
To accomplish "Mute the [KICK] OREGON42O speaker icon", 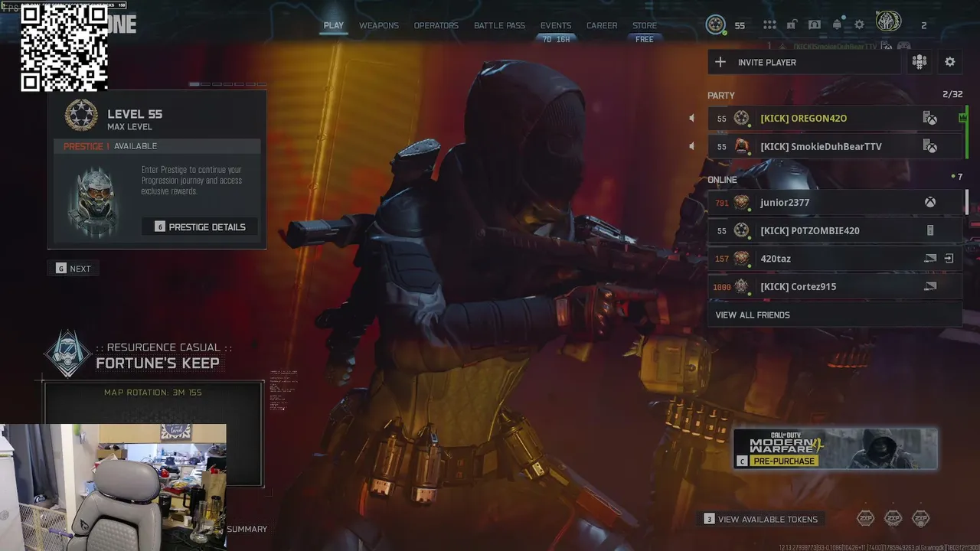I will point(692,119).
